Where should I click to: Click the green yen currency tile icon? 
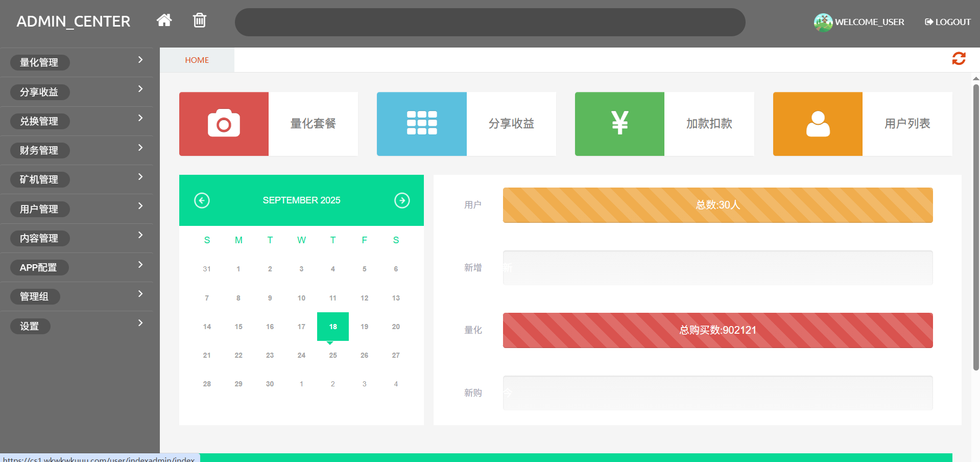coord(619,124)
